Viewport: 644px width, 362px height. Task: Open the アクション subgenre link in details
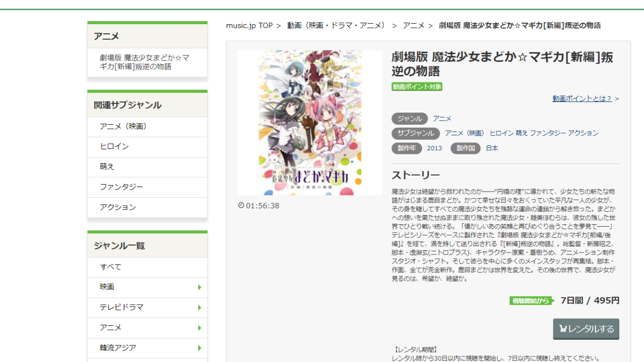click(583, 133)
